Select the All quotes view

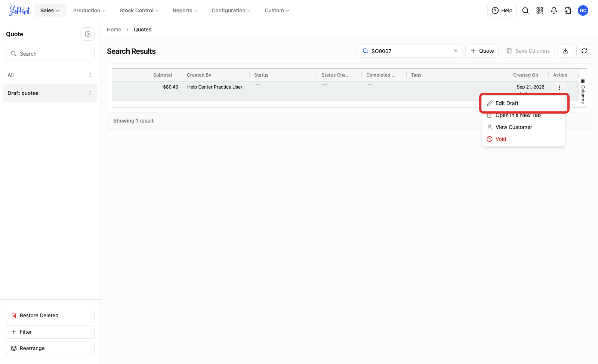click(x=50, y=75)
